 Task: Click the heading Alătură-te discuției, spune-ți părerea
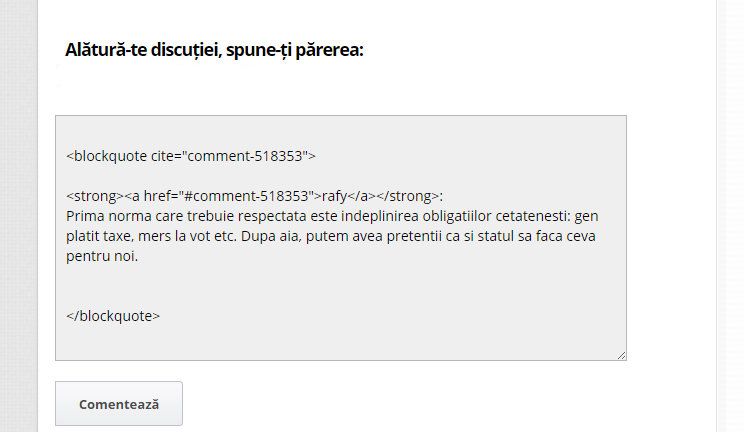point(214,49)
